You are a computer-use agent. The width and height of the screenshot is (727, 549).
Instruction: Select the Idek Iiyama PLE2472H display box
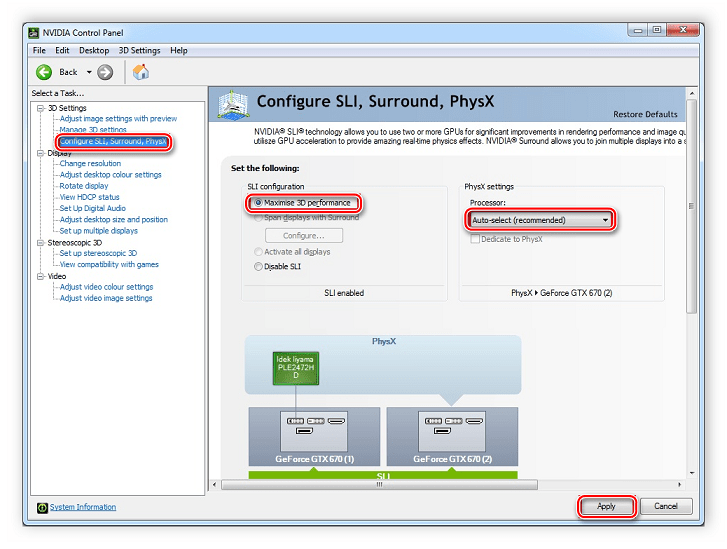296,368
